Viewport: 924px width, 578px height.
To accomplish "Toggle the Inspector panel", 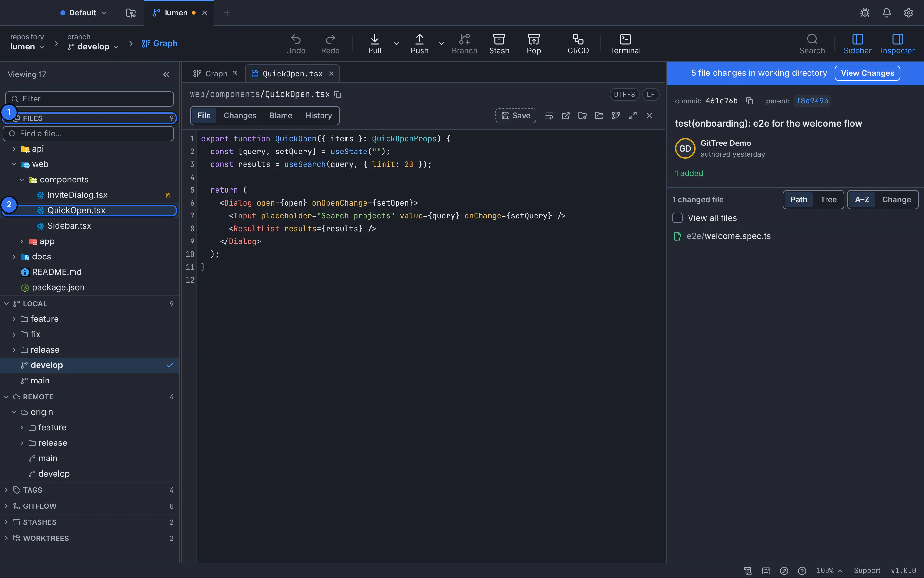I will pos(897,44).
